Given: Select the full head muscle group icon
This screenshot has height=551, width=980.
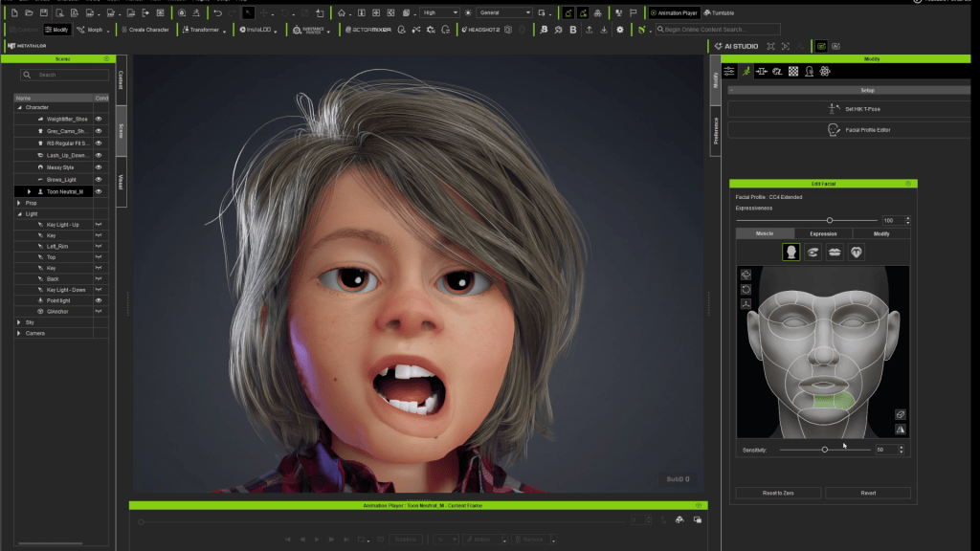Looking at the screenshot, I should [791, 253].
